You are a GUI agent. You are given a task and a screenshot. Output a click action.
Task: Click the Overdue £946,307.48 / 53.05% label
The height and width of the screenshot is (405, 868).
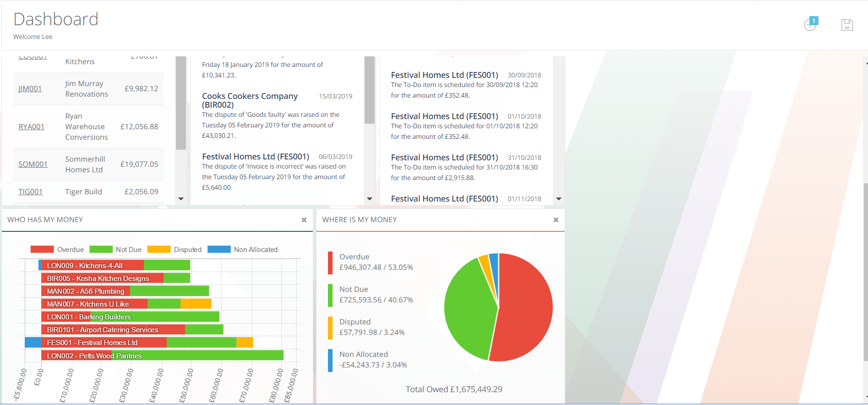point(376,262)
